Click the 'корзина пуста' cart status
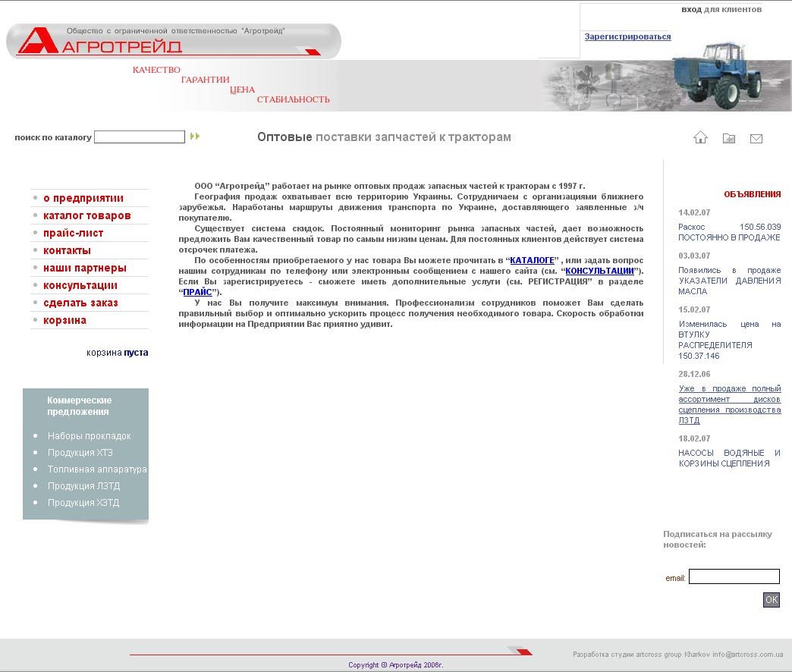Viewport: 792px width, 672px height. click(117, 353)
